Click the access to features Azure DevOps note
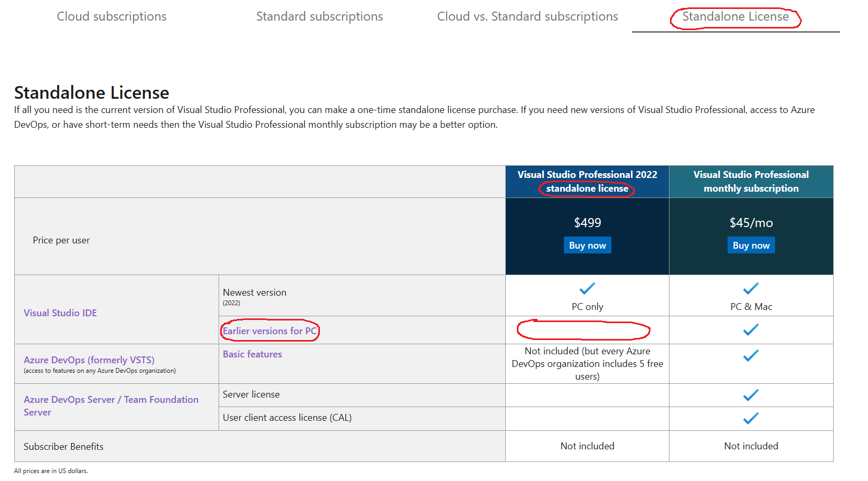 tap(100, 371)
